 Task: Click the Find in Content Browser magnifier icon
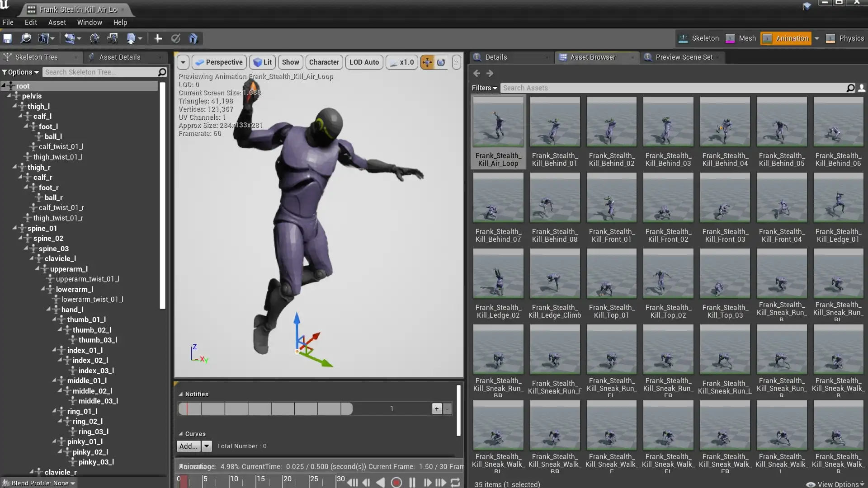coord(26,38)
